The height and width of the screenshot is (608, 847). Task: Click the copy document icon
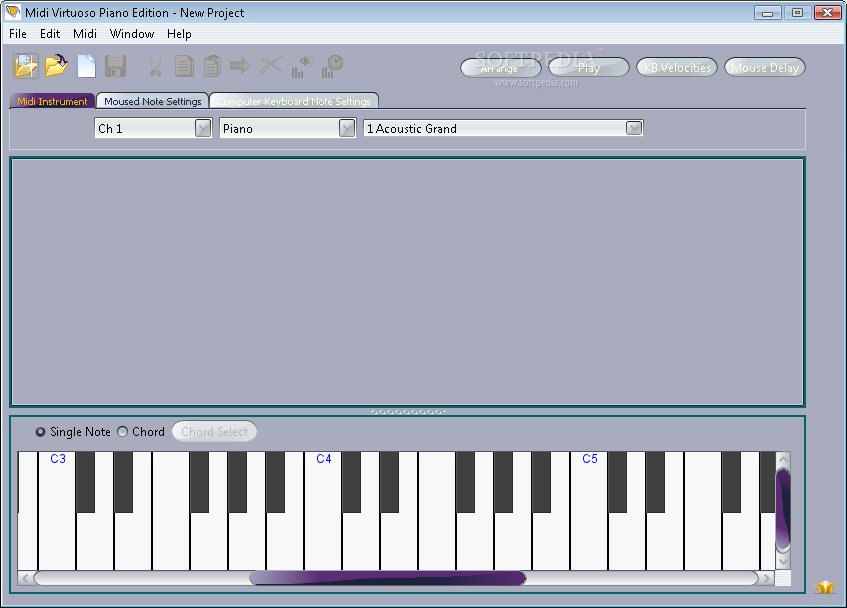tap(184, 66)
